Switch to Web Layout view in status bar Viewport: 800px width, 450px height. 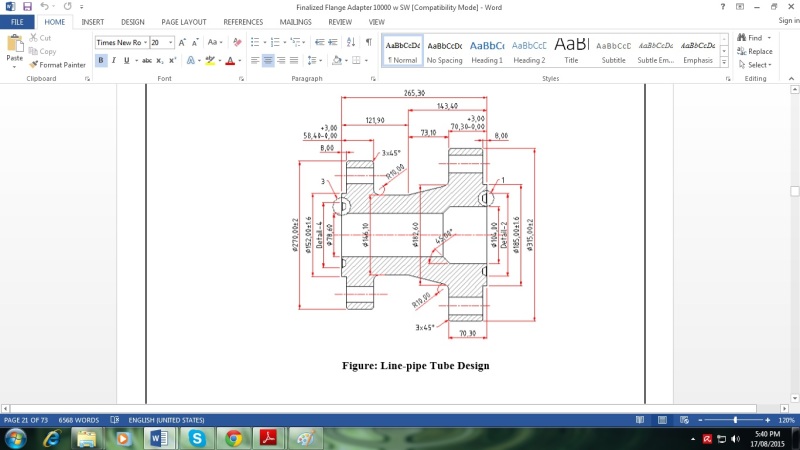point(684,420)
